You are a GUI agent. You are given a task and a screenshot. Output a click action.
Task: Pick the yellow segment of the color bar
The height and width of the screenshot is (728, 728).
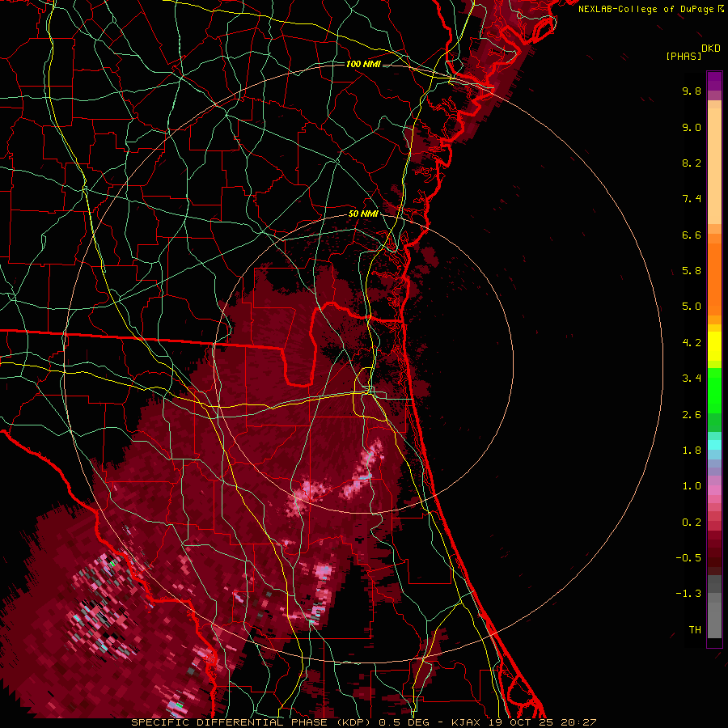pos(714,346)
